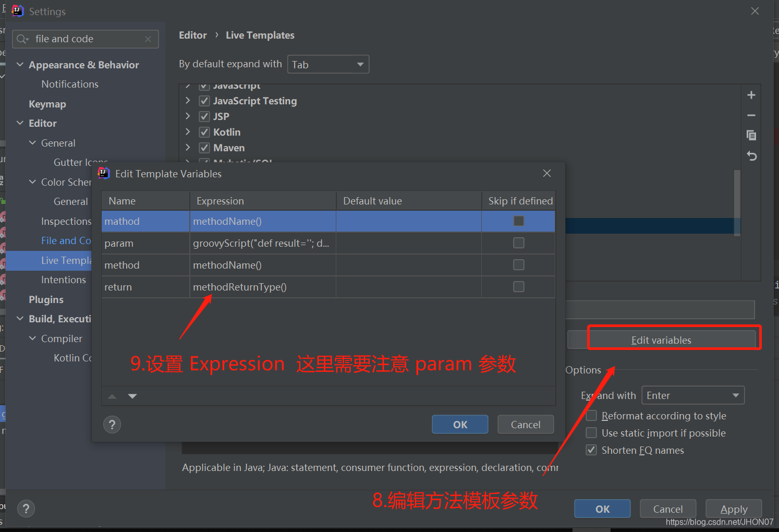Select Keymap in the settings tree

click(47, 103)
